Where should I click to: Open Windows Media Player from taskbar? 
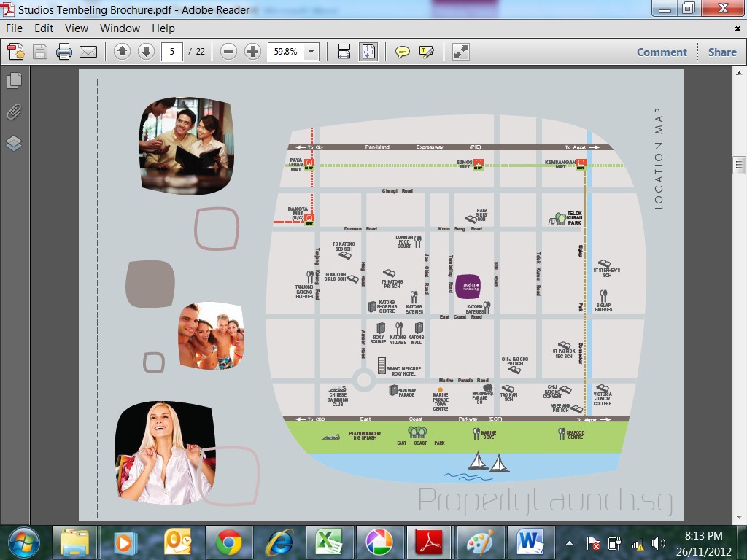tap(125, 542)
